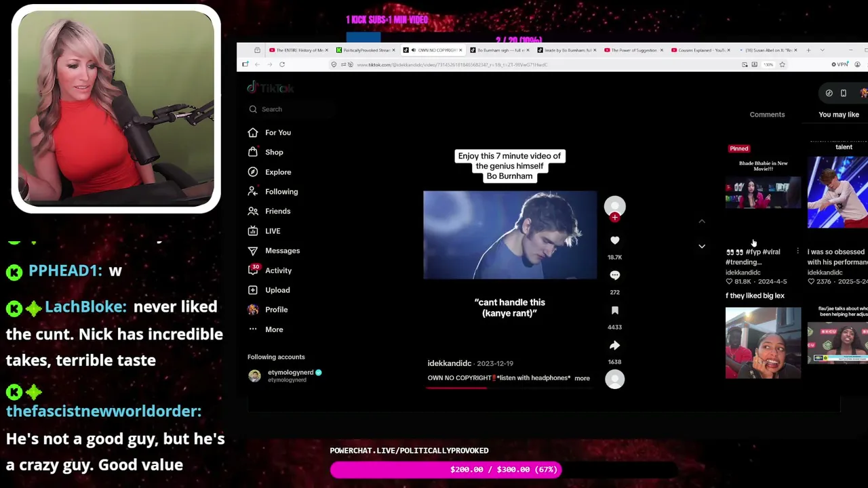Reload the browser page
Screen dimensions: 868x488
click(x=282, y=64)
